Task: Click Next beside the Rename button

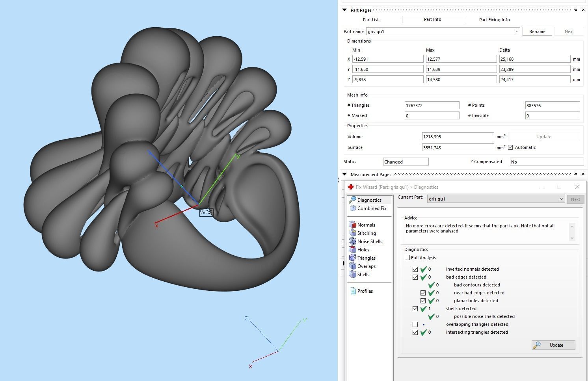Action: 569,32
